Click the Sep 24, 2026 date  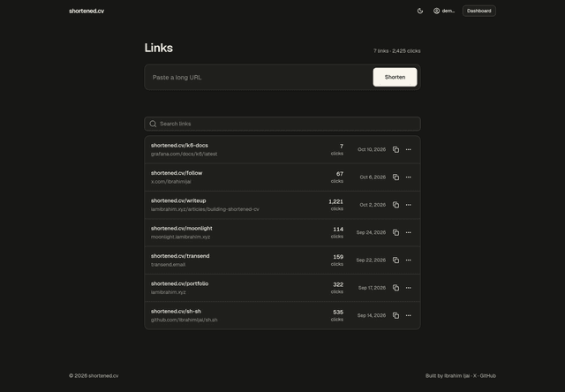coord(371,232)
